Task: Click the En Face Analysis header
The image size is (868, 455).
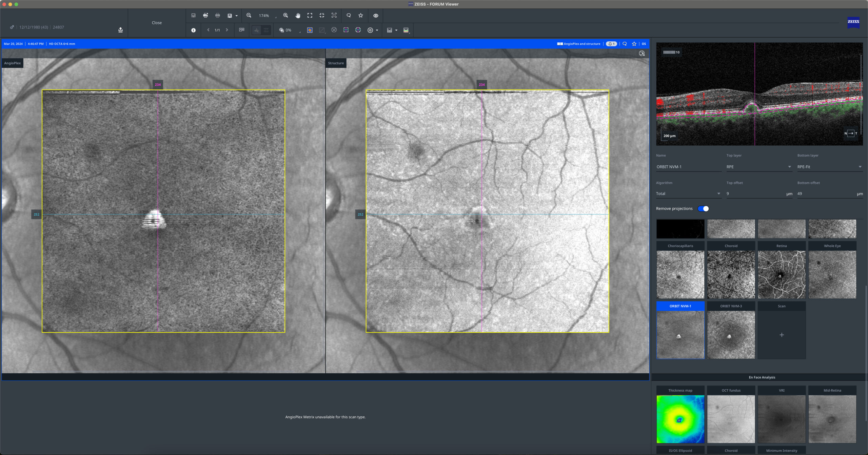Action: [x=762, y=377]
